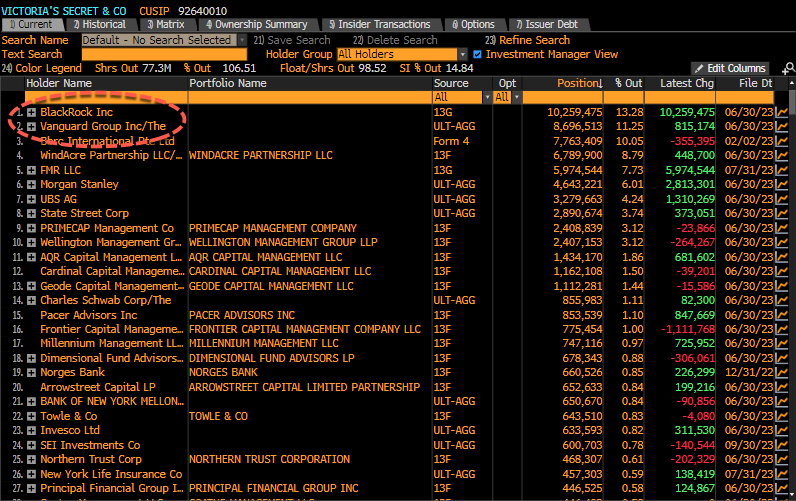The height and width of the screenshot is (501, 796).
Task: Open chart icon for WindAcre Partnership row
Action: [781, 155]
